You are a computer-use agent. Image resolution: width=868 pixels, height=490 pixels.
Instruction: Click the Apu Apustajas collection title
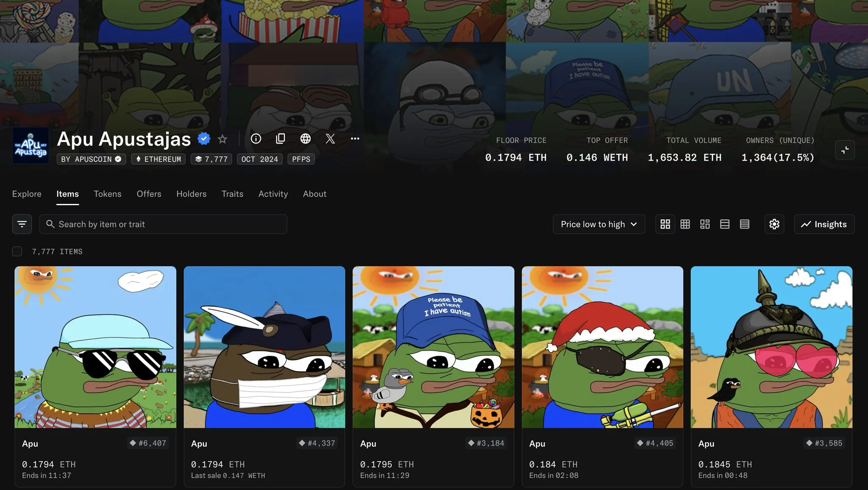click(124, 139)
